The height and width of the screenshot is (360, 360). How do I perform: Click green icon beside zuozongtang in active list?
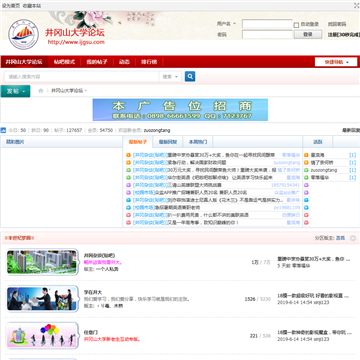click(306, 170)
